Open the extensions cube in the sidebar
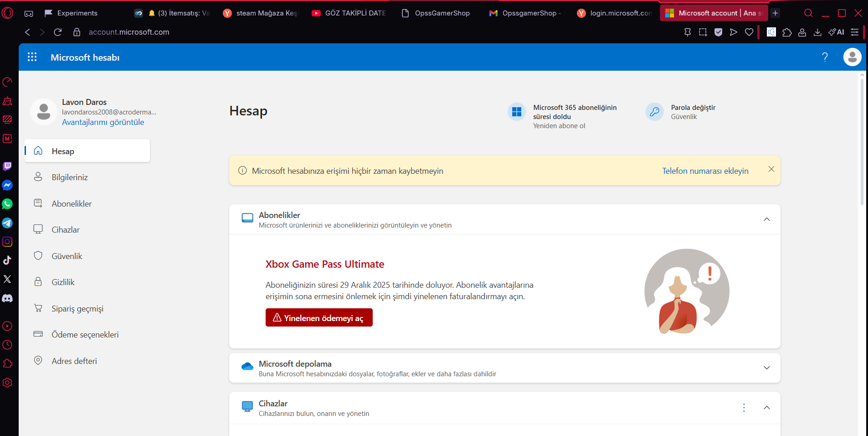Image resolution: width=868 pixels, height=436 pixels. [7, 363]
